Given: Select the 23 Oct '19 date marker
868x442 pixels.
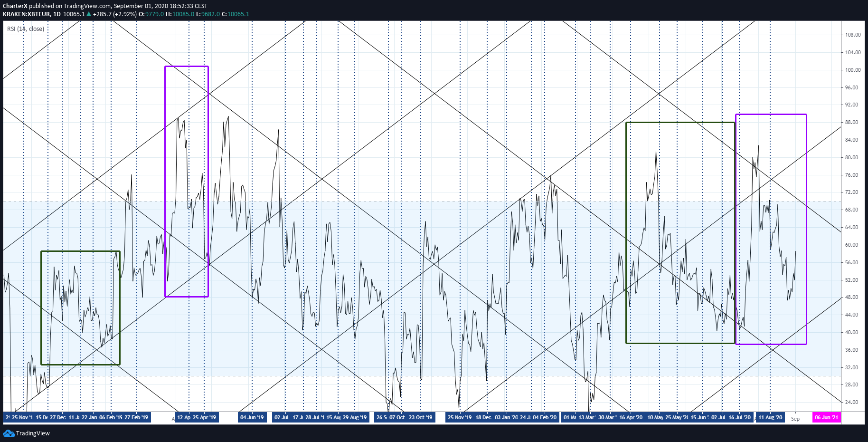Looking at the screenshot, I should point(421,417).
